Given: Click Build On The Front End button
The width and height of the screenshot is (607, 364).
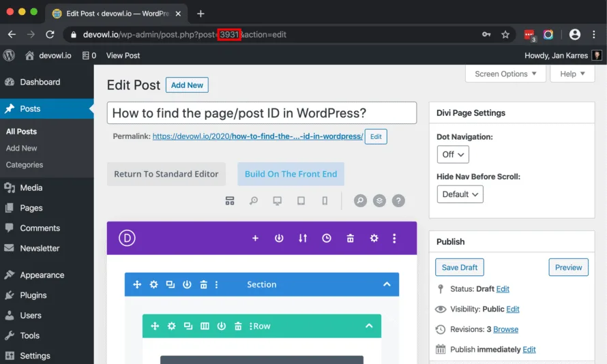Looking at the screenshot, I should 291,174.
